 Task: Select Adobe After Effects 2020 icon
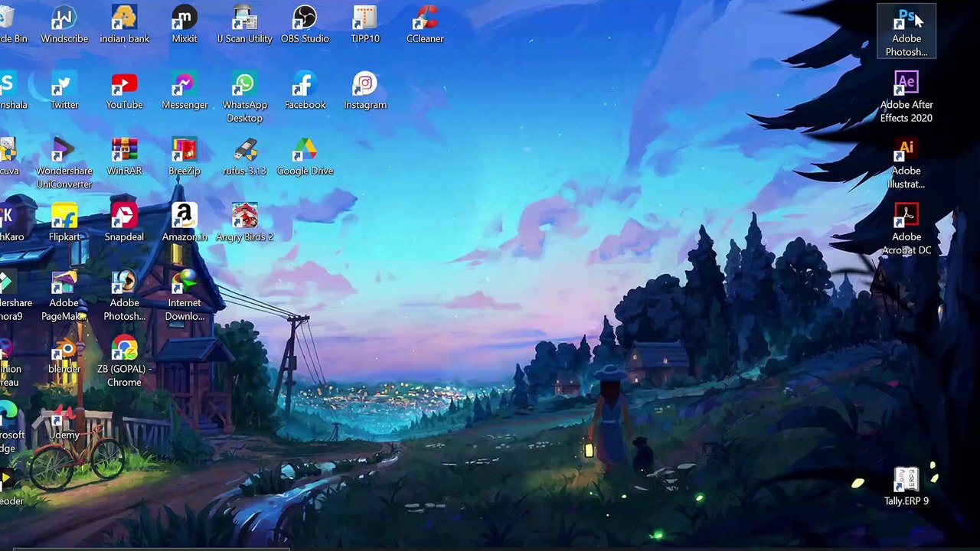pyautogui.click(x=906, y=97)
